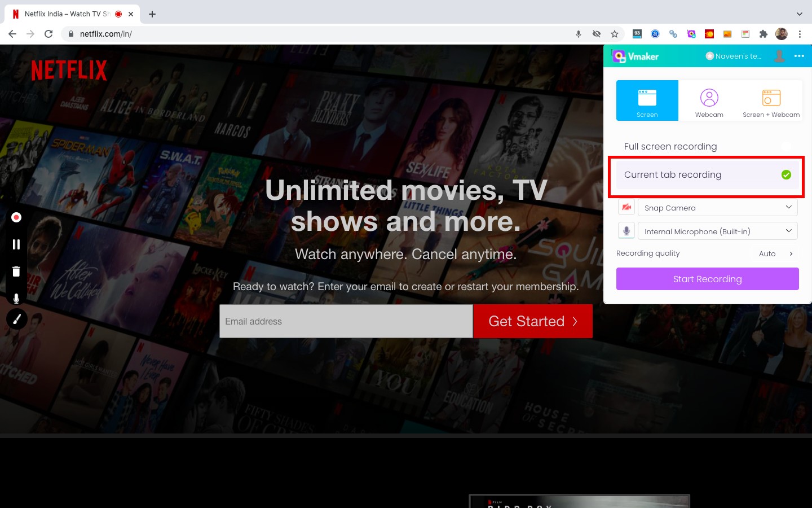Open the annotation pen tool
This screenshot has width=812, height=508.
pyautogui.click(x=16, y=319)
